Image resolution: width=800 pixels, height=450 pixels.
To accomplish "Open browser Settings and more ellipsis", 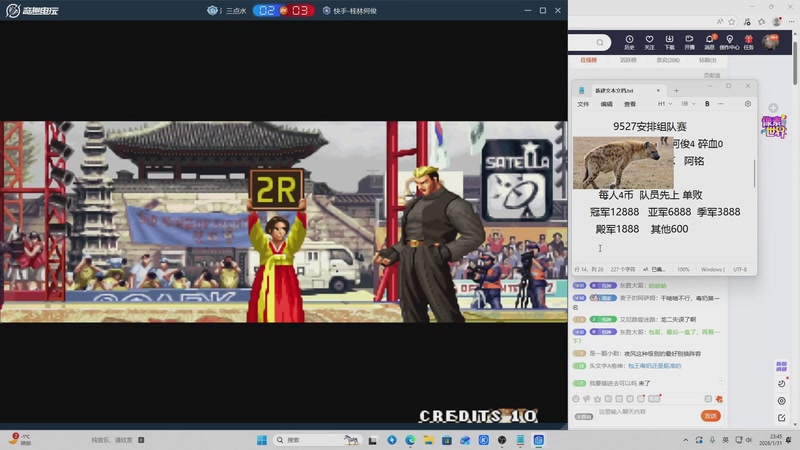I will [x=791, y=21].
